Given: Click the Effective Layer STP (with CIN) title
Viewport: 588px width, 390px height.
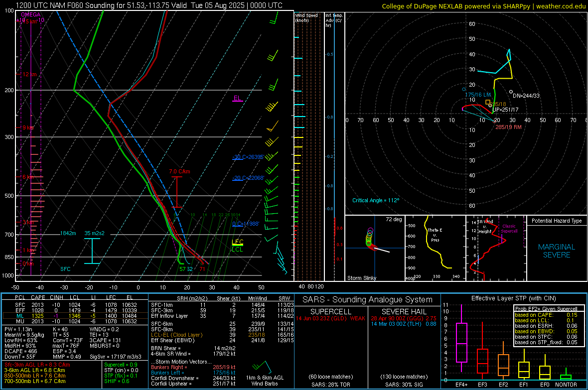Looking at the screenshot, I should (x=513, y=298).
